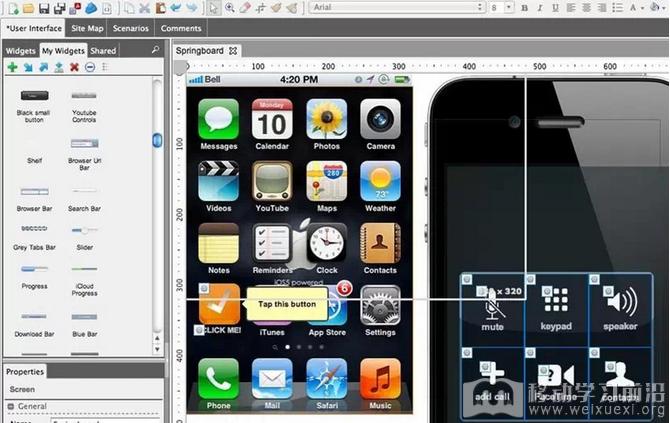Image resolution: width=670 pixels, height=423 pixels.
Task: Open a project with the folder icon
Action: tap(29, 8)
